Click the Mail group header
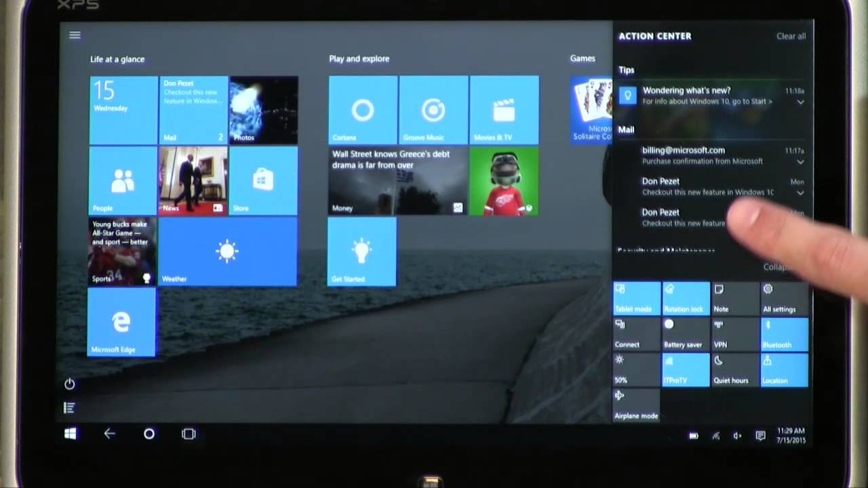The width and height of the screenshot is (868, 488). coord(626,129)
